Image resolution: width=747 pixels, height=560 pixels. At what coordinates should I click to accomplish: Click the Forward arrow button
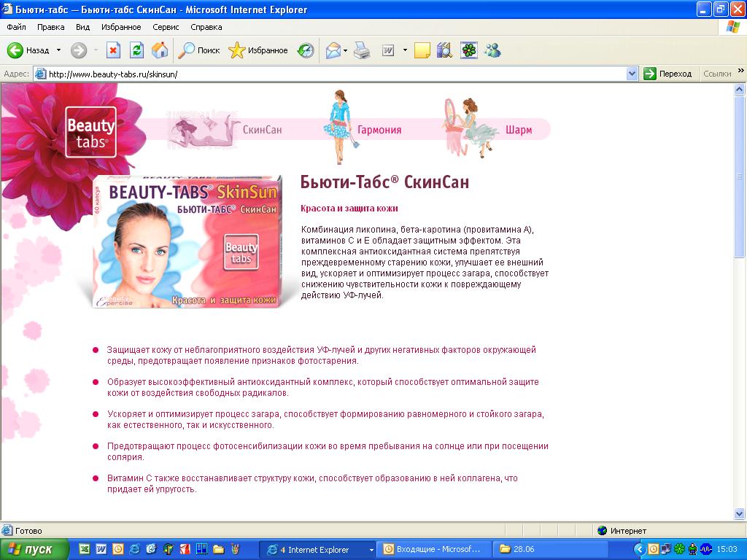tap(79, 50)
